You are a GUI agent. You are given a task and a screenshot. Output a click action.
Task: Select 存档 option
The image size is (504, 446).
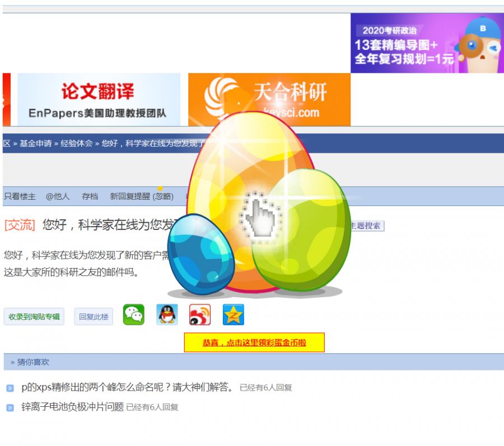pyautogui.click(x=90, y=196)
